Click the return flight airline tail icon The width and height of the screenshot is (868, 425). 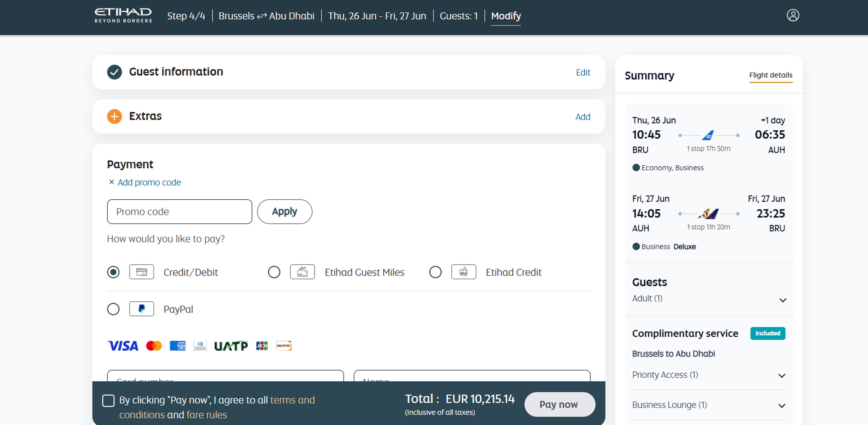pyautogui.click(x=708, y=214)
